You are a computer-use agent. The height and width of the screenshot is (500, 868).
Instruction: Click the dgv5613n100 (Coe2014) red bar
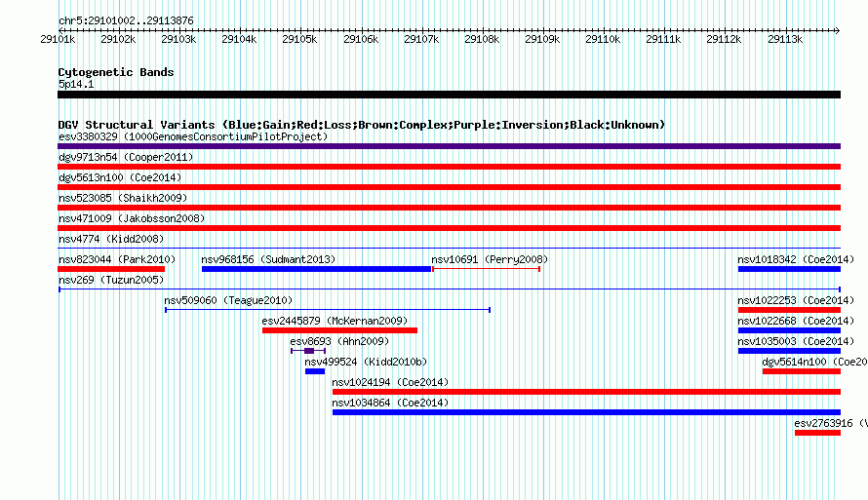click(449, 187)
